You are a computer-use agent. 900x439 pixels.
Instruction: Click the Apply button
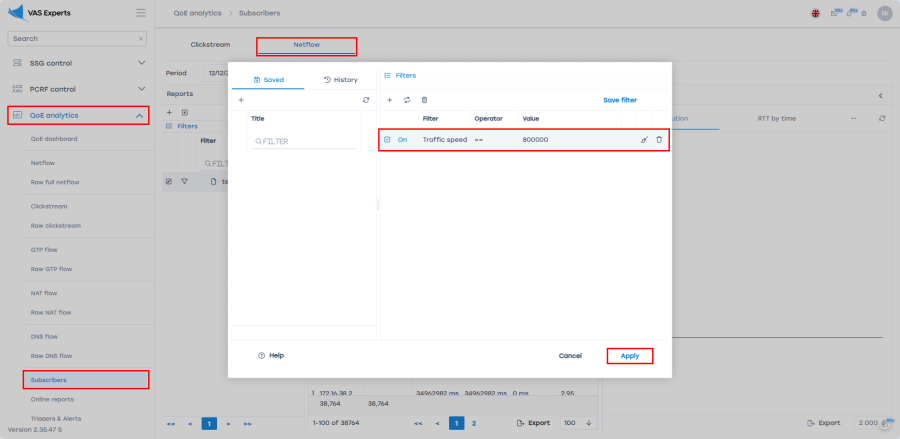pyautogui.click(x=629, y=355)
